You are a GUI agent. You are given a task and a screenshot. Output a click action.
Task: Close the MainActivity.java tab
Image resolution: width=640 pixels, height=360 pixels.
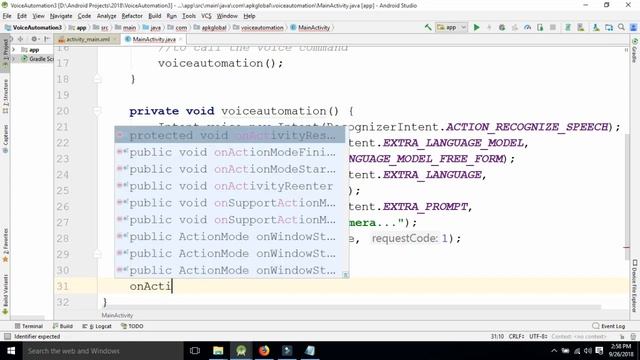(x=180, y=40)
